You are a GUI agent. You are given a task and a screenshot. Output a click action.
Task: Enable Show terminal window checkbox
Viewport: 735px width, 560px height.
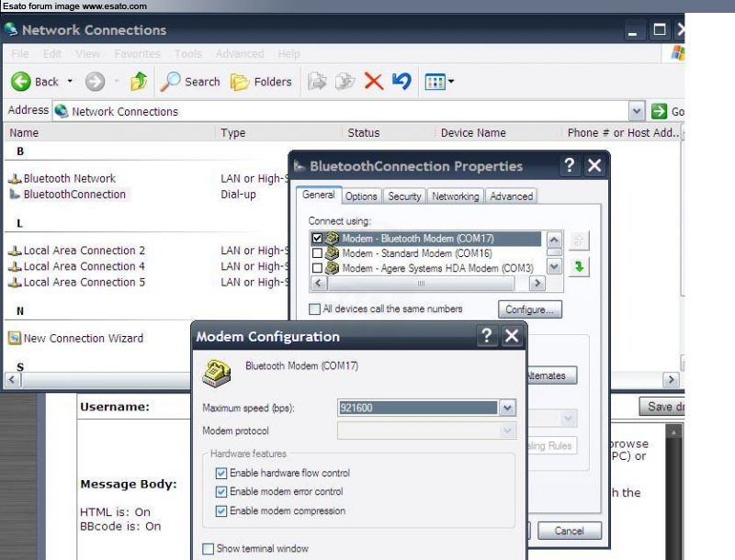[x=208, y=549]
